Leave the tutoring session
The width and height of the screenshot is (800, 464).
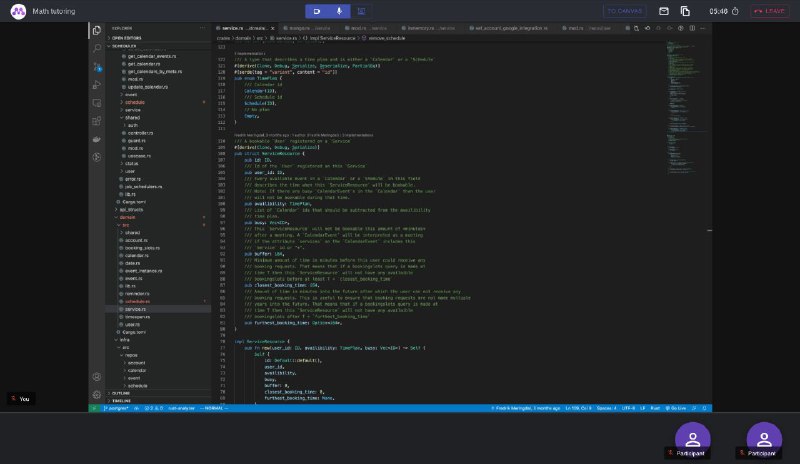[769, 11]
